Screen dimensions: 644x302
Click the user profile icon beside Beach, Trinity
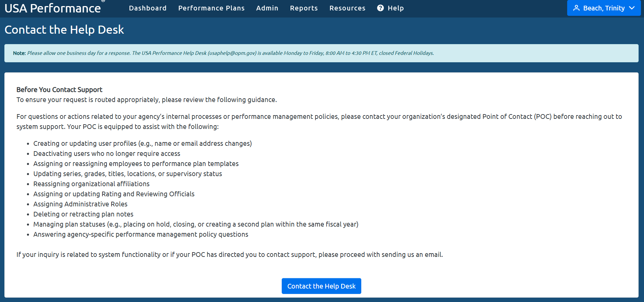click(577, 8)
